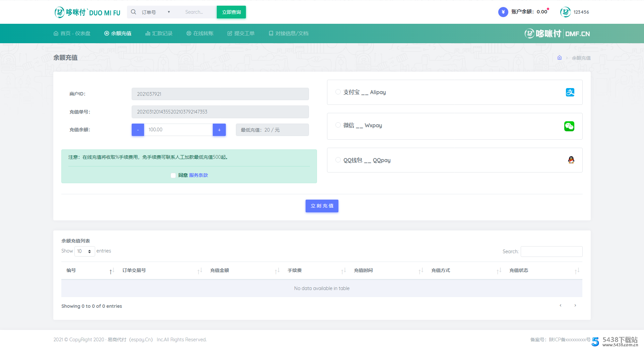Viewport: 644px width, 350px height.
Task: Select the 微信 Wxpay radio option
Action: 338,125
